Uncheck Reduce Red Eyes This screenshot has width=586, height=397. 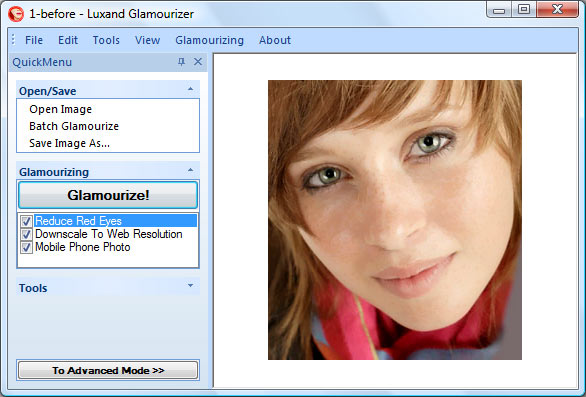coord(26,221)
